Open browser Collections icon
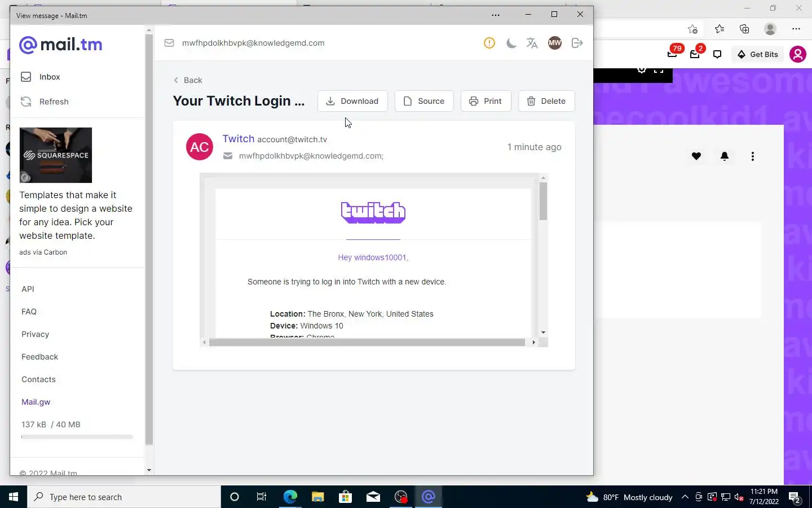 click(x=744, y=29)
